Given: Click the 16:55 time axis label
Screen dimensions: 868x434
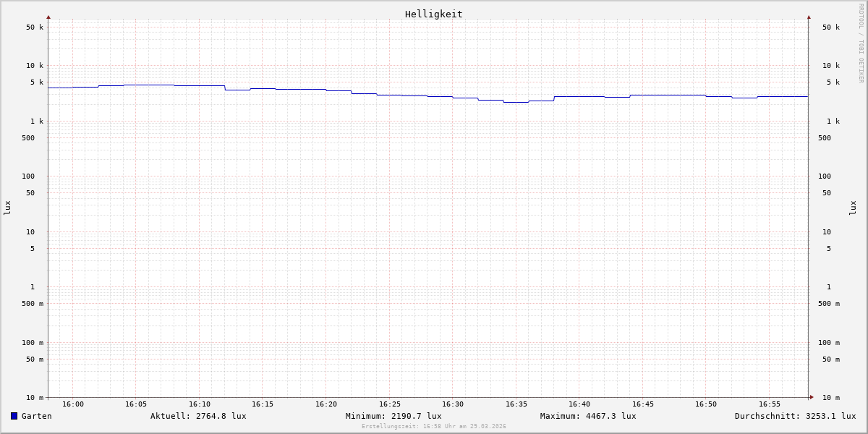Looking at the screenshot, I should click(x=770, y=404).
